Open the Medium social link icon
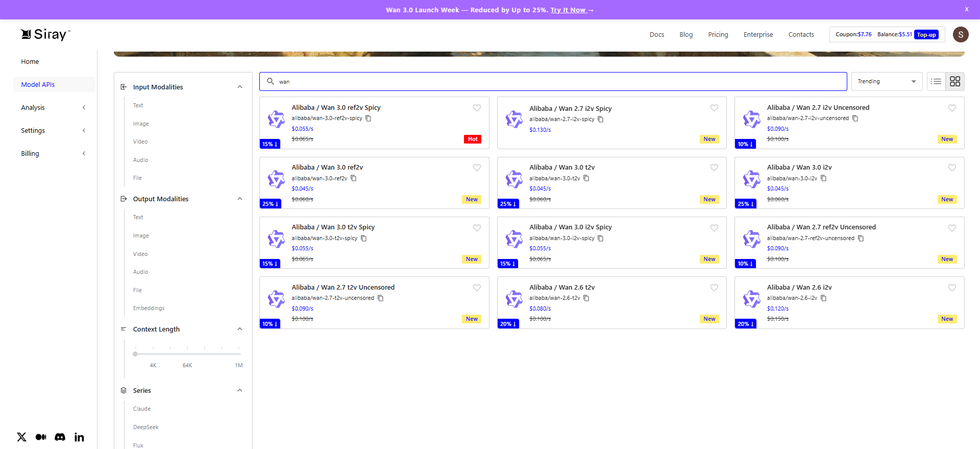Screen dimensions: 980x449 point(41,437)
